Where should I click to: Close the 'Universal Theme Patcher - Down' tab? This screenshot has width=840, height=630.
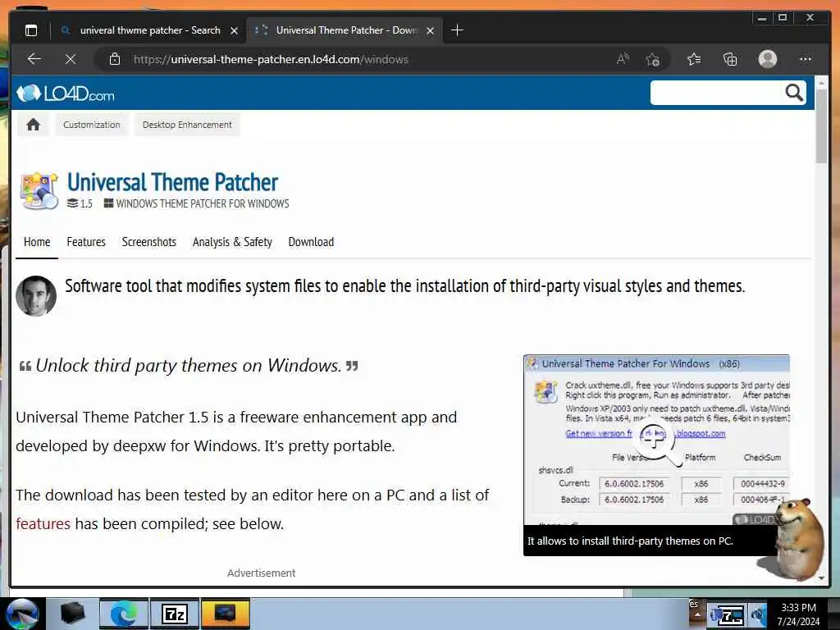[x=430, y=31]
